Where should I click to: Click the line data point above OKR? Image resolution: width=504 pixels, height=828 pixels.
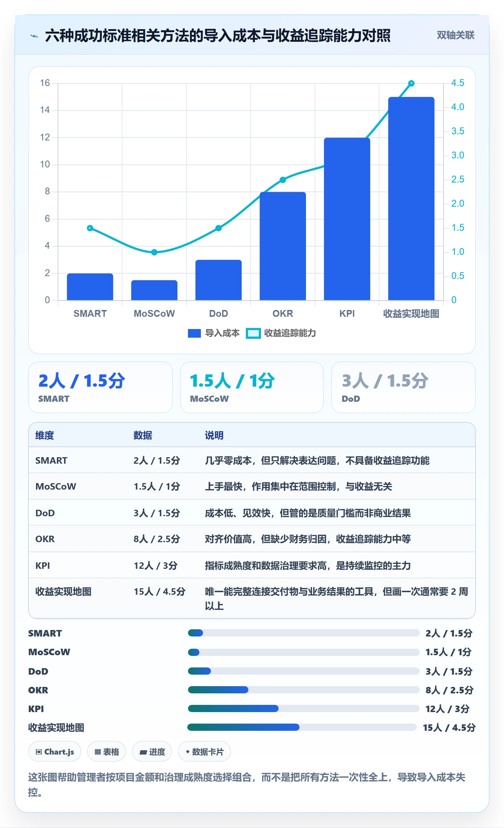(283, 180)
